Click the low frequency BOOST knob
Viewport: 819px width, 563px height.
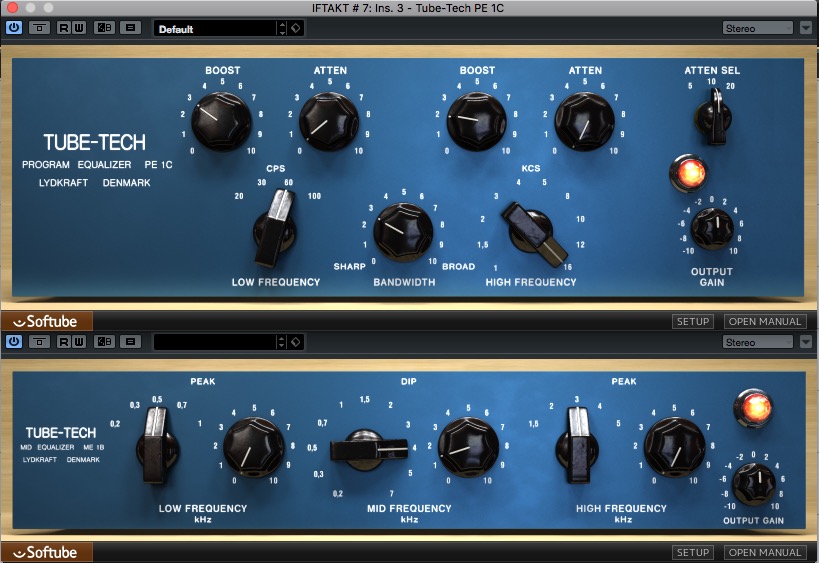(x=221, y=122)
